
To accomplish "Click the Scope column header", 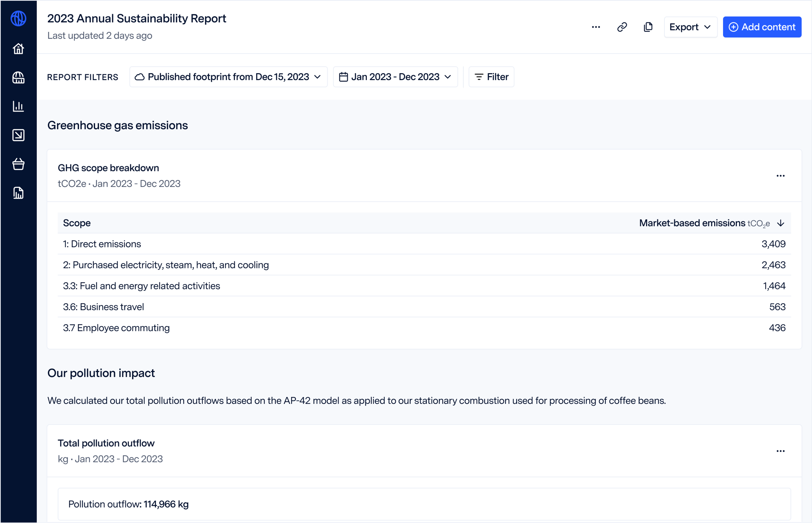I will 77,223.
